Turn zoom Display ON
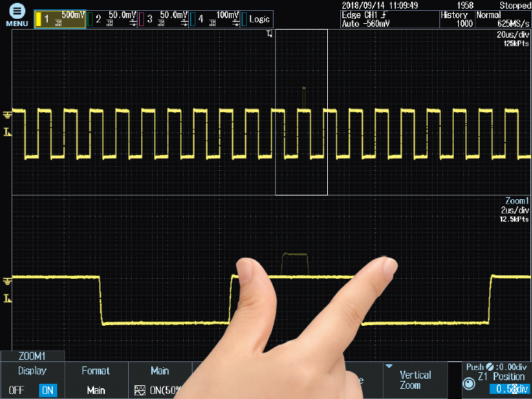 pyautogui.click(x=48, y=390)
